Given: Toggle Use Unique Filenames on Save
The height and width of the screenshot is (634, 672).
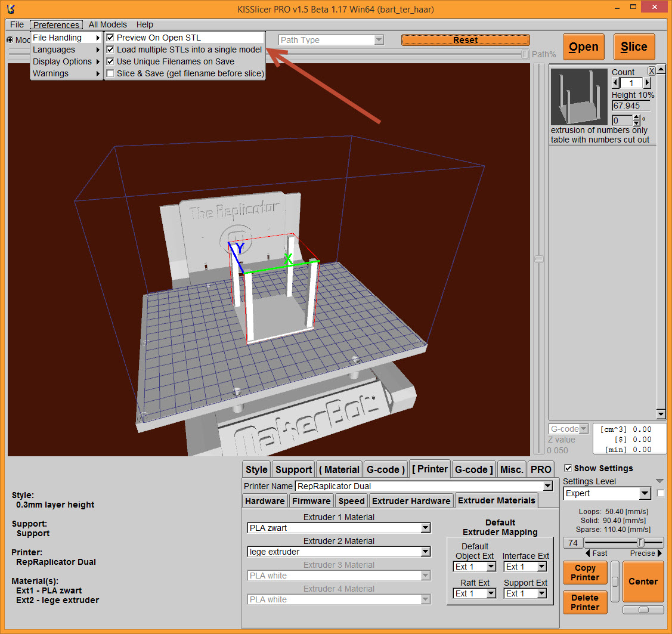Looking at the screenshot, I should click(x=110, y=61).
